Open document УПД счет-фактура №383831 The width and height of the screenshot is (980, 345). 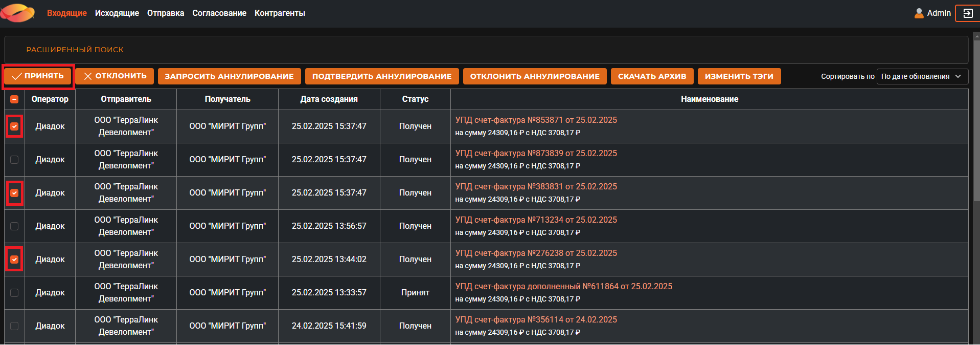536,186
